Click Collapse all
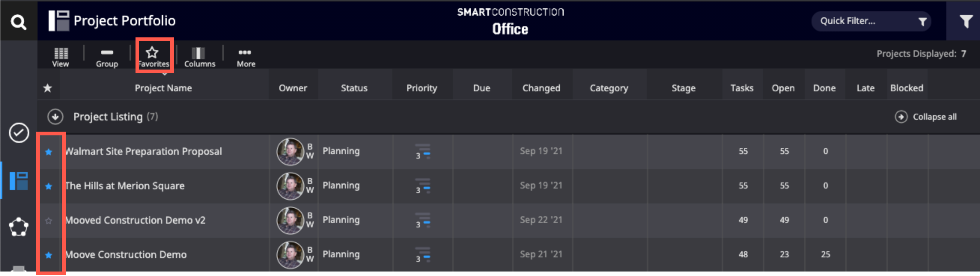Image resolution: width=980 pixels, height=276 pixels. 926,117
